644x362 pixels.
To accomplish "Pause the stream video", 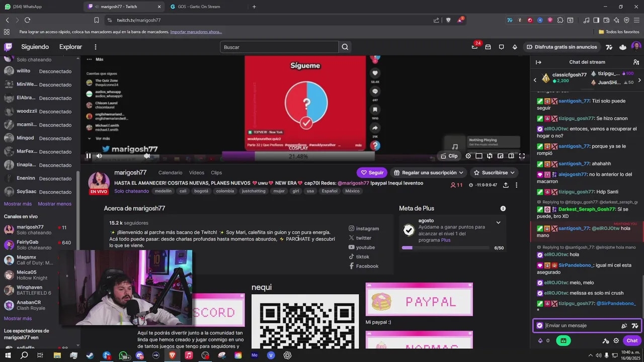I will point(89,156).
